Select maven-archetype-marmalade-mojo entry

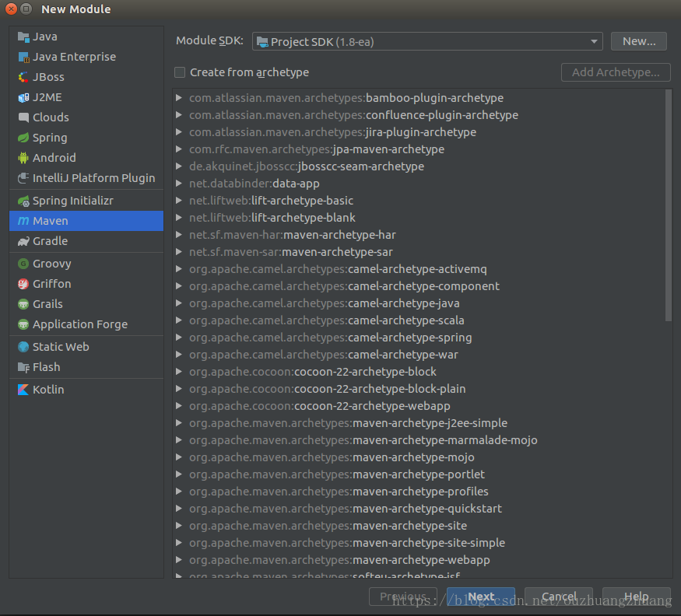(x=363, y=441)
